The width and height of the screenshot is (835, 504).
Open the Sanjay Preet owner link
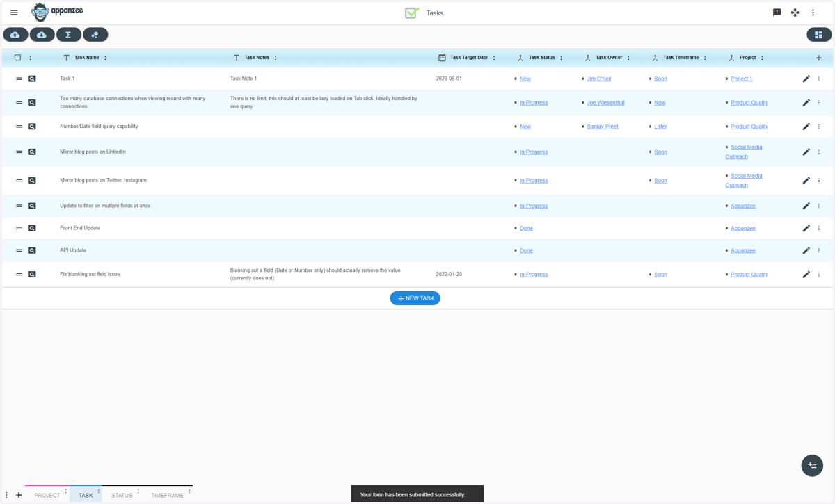coord(603,127)
